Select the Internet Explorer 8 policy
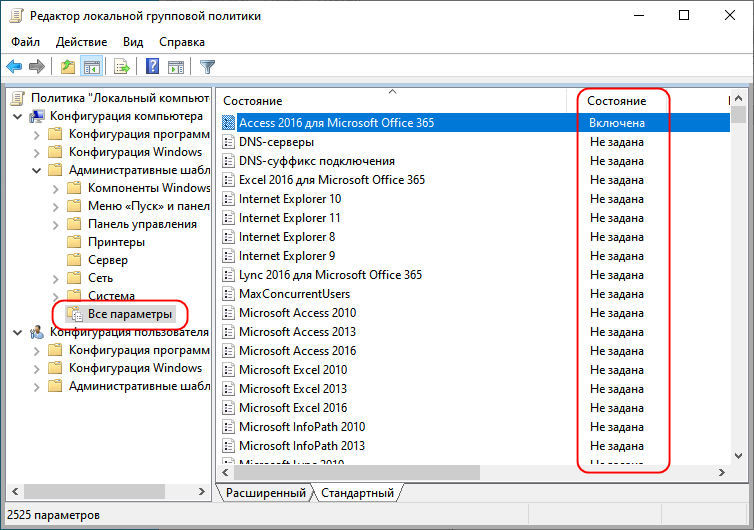Image resolution: width=754 pixels, height=530 pixels. [287, 237]
